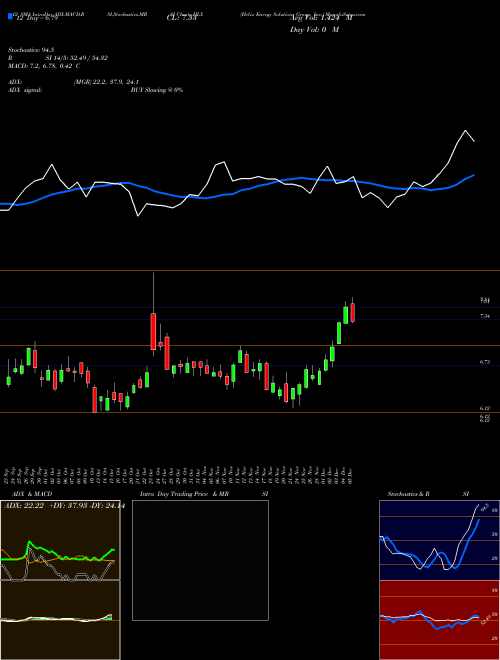Viewport: 500px width, 660px height.
Task: Click the 'ADX: 22.22 +DY: 37.93' header
Action: tap(63, 506)
